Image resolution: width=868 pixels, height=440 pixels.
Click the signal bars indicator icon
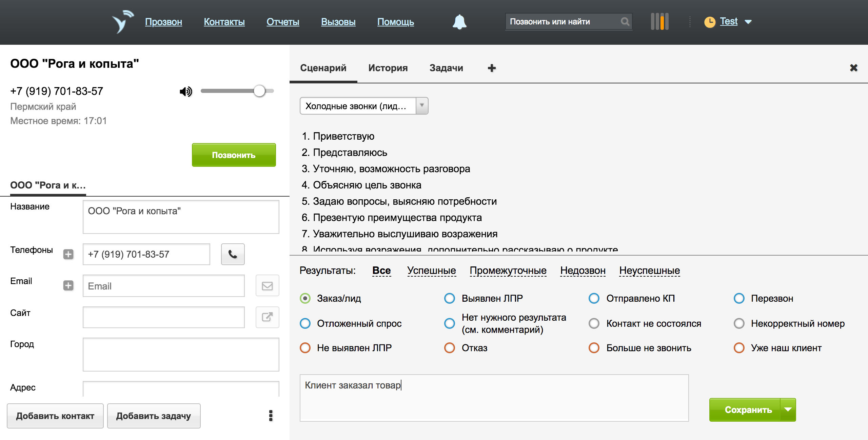pyautogui.click(x=659, y=22)
